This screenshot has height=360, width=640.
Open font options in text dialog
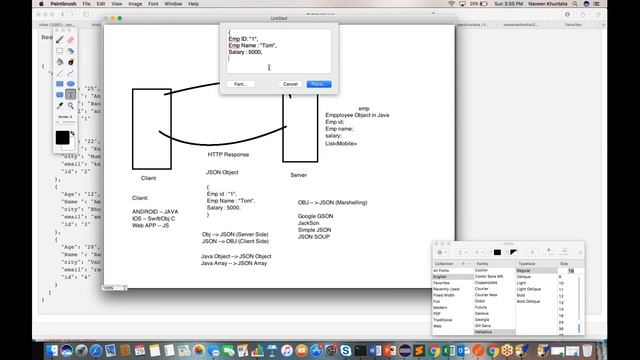[x=241, y=84]
